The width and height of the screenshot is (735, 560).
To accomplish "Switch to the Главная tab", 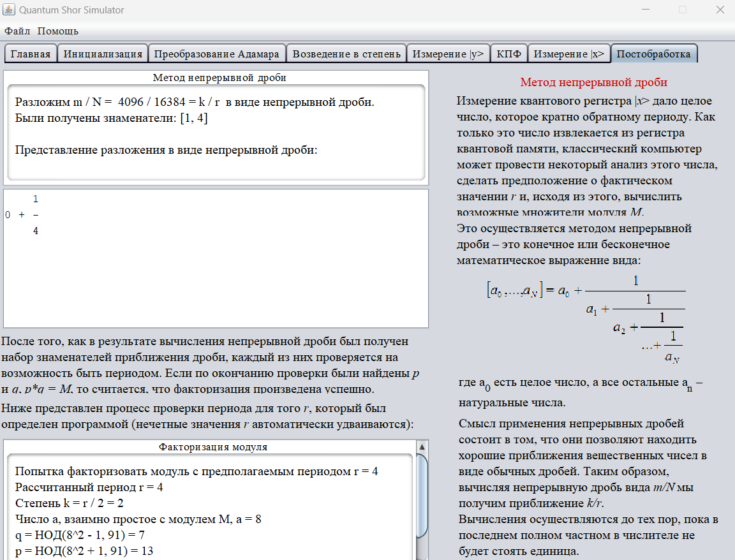I will coord(31,54).
